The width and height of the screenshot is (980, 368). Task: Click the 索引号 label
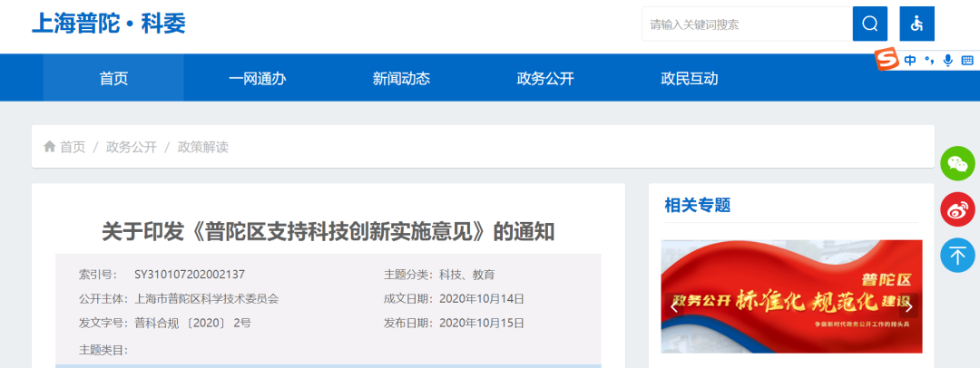tap(97, 275)
